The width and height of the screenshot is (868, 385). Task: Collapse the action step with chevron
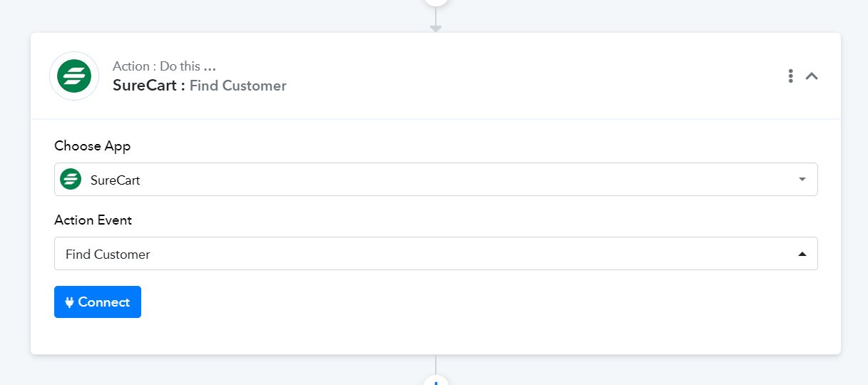[812, 76]
